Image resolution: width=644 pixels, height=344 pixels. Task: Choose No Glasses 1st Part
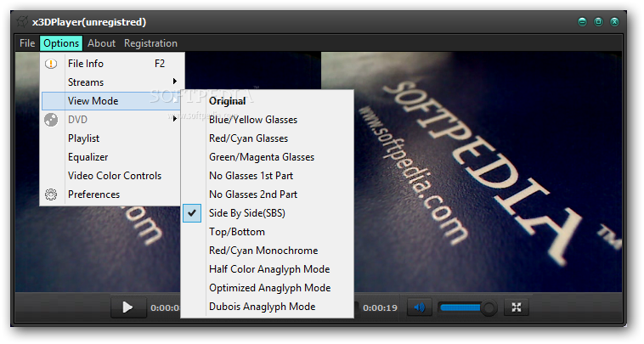(x=267, y=176)
